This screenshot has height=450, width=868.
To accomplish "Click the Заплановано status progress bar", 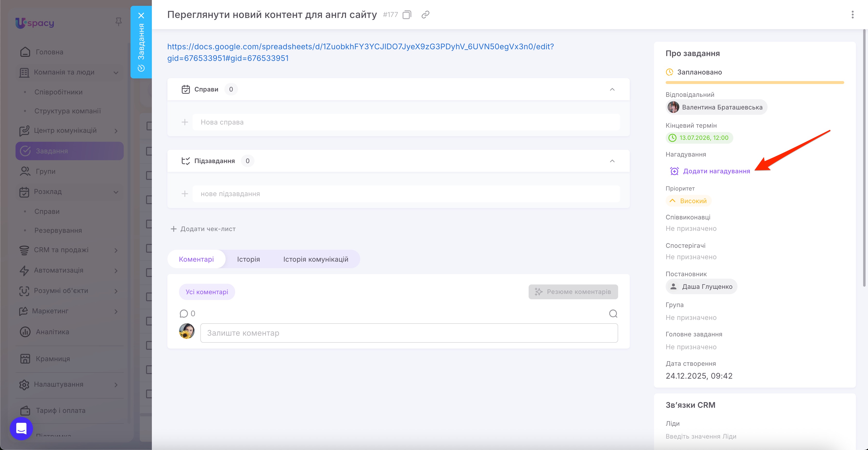I will [x=754, y=82].
